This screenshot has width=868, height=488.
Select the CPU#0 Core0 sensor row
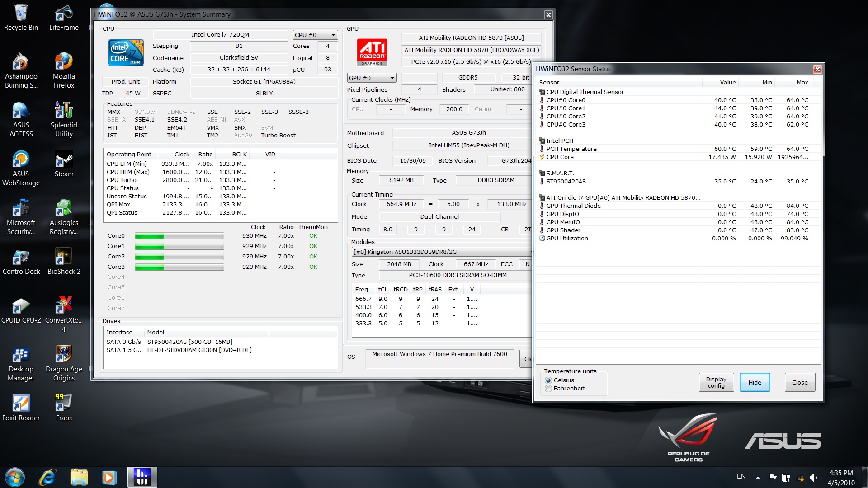pos(674,100)
